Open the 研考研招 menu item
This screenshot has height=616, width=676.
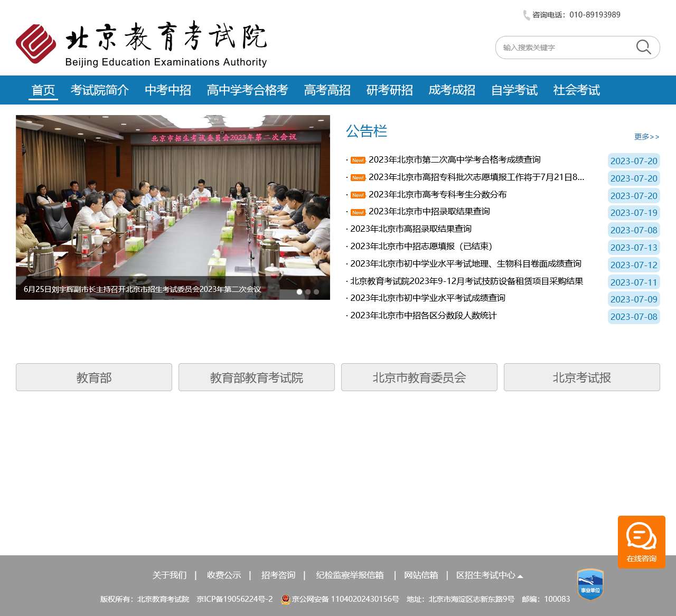(390, 90)
